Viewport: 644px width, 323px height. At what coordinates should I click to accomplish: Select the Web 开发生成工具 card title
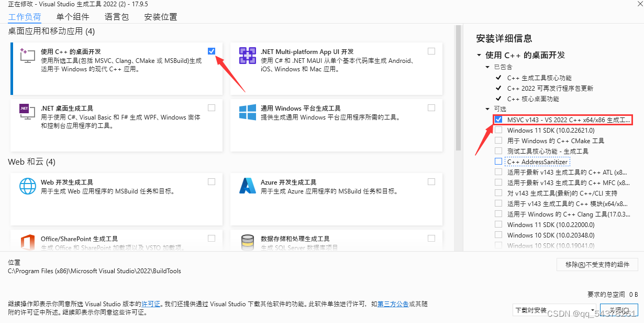pyautogui.click(x=67, y=182)
